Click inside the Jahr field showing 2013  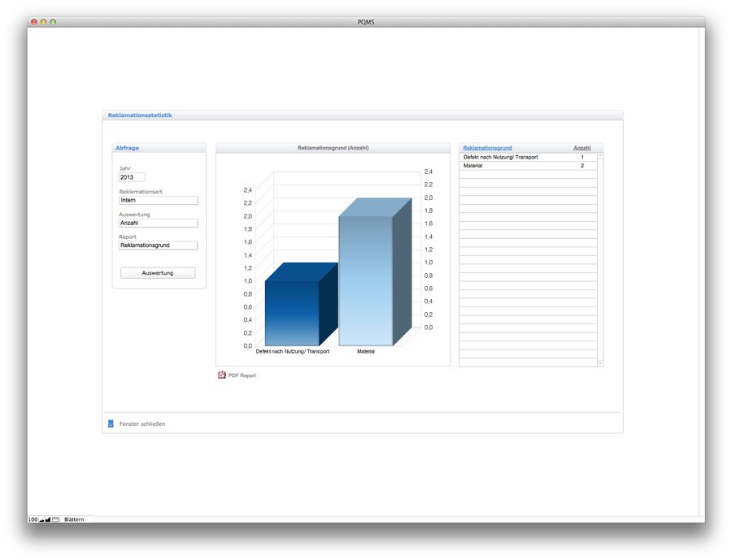[132, 177]
